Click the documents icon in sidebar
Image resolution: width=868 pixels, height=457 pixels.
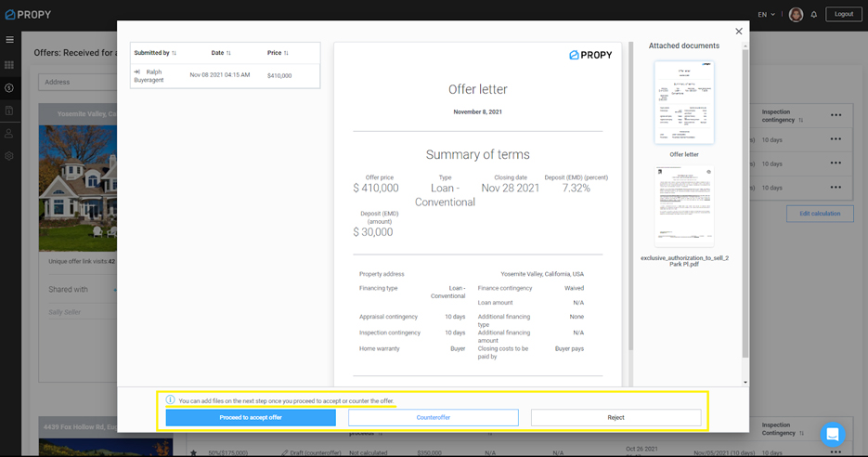pos(10,111)
